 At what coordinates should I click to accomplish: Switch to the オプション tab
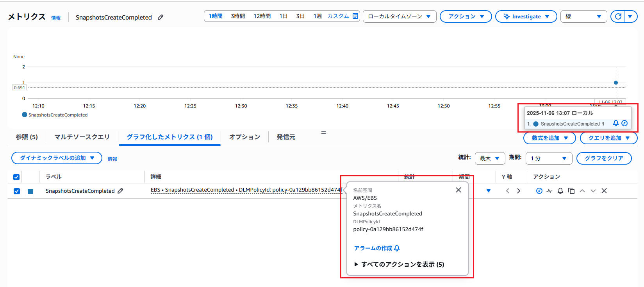click(244, 137)
